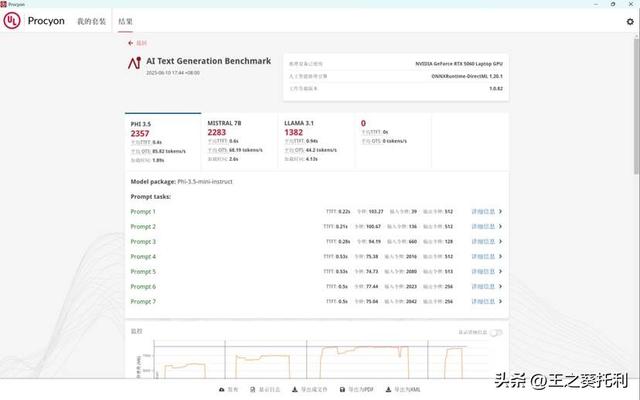This screenshot has height=400, width=640.
Task: Click the Phi-3.5-mini-instruct model package text
Action: [205, 182]
